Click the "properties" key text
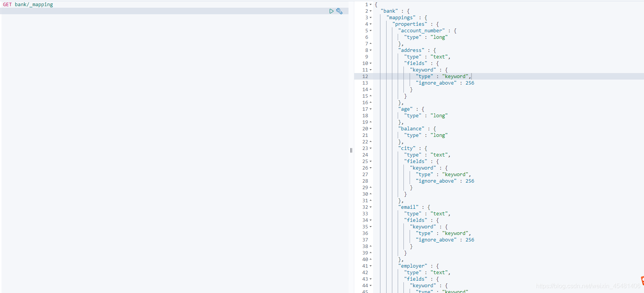The image size is (644, 293). coord(410,24)
